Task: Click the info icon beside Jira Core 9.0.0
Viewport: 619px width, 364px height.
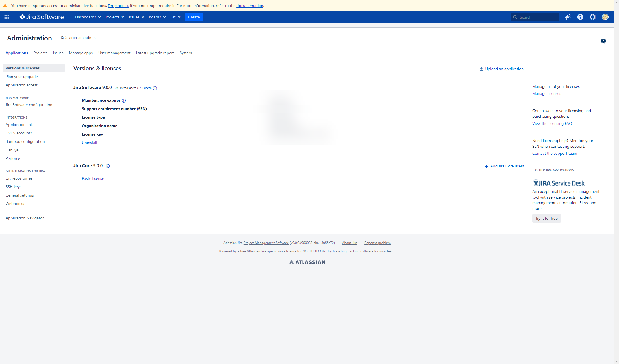Action: click(x=108, y=166)
